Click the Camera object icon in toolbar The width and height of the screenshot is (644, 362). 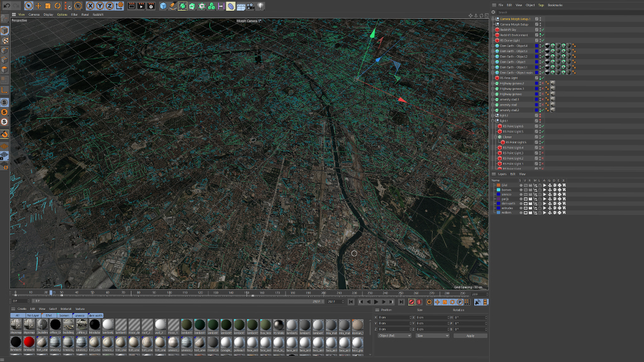[250, 6]
